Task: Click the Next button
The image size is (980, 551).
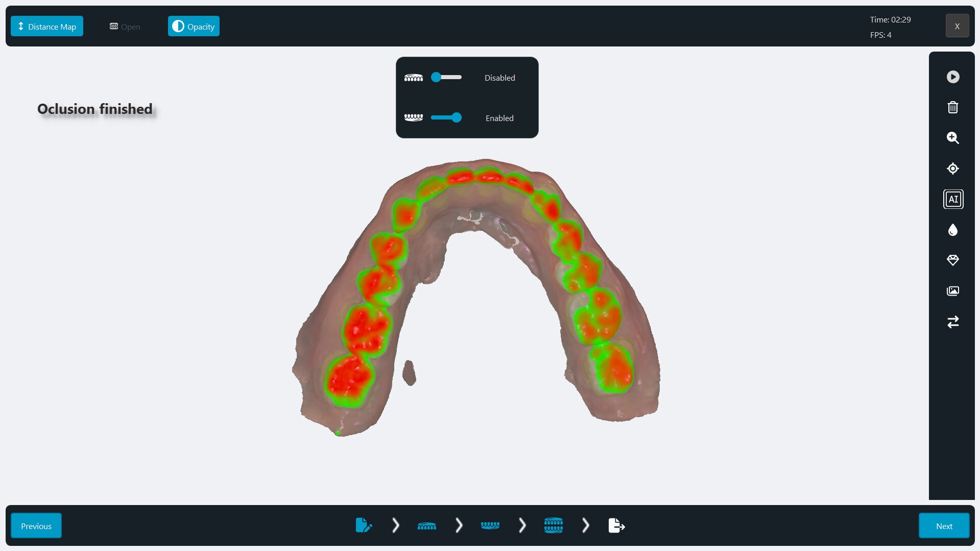Action: pos(944,526)
